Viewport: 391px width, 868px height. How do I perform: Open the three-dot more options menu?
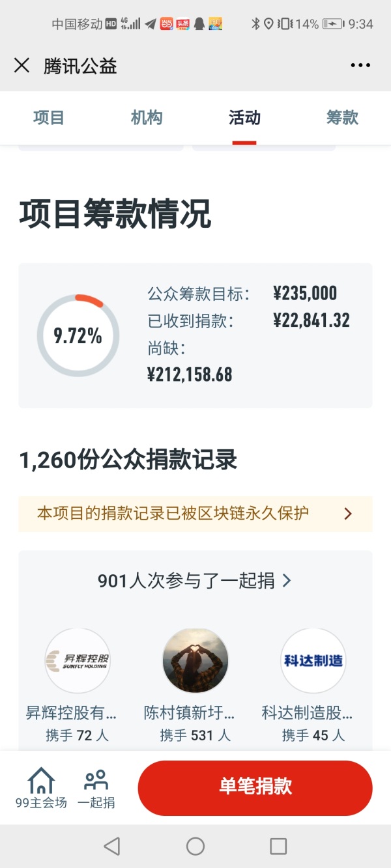pyautogui.click(x=360, y=65)
